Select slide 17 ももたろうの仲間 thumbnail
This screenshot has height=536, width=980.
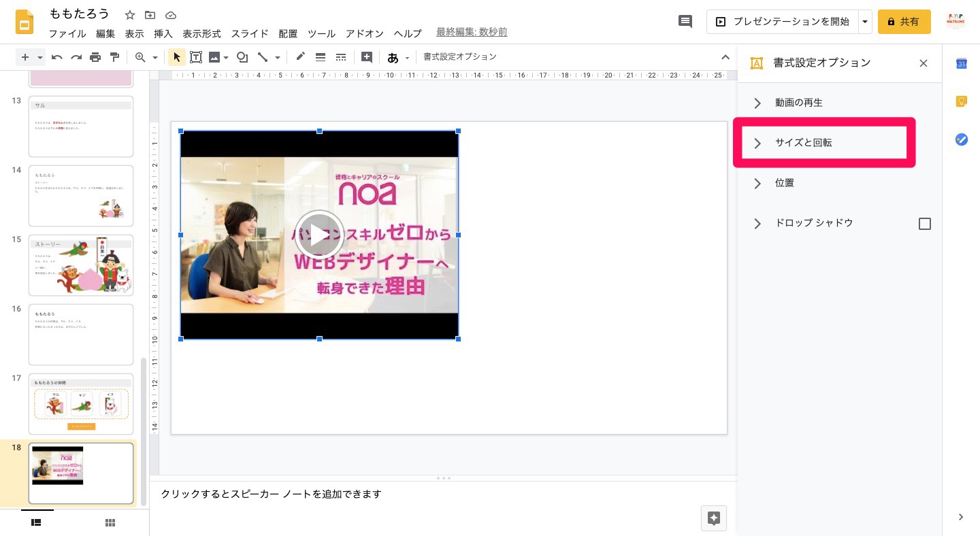tap(81, 404)
